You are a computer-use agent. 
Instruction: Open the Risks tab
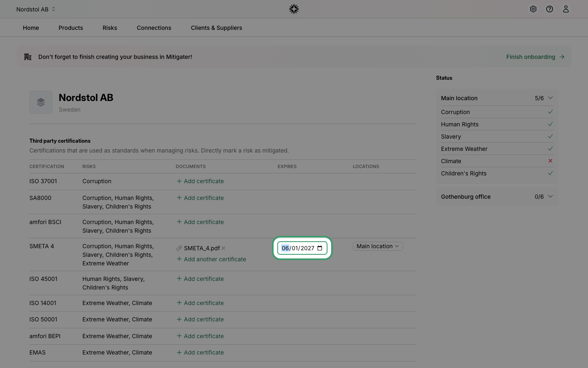click(110, 28)
